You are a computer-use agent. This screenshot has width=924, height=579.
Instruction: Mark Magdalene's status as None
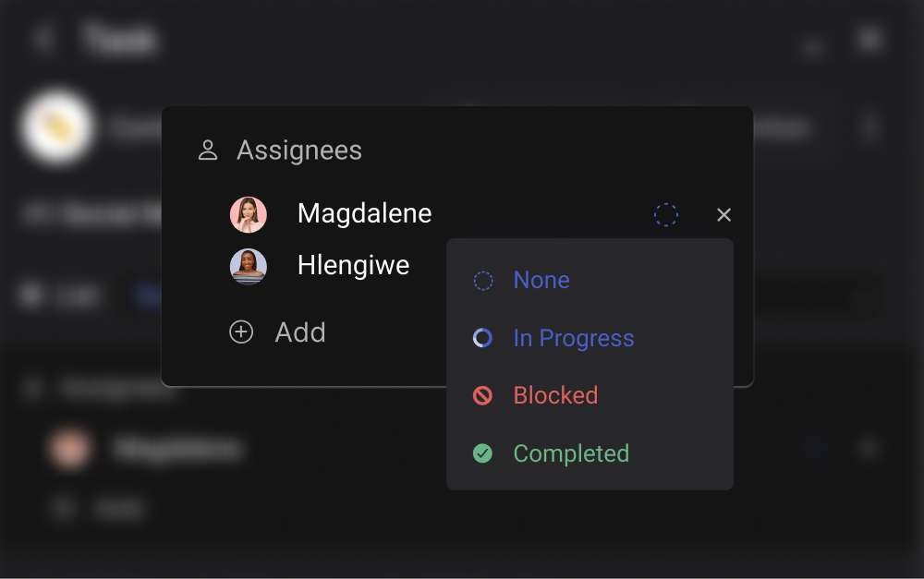coord(541,280)
